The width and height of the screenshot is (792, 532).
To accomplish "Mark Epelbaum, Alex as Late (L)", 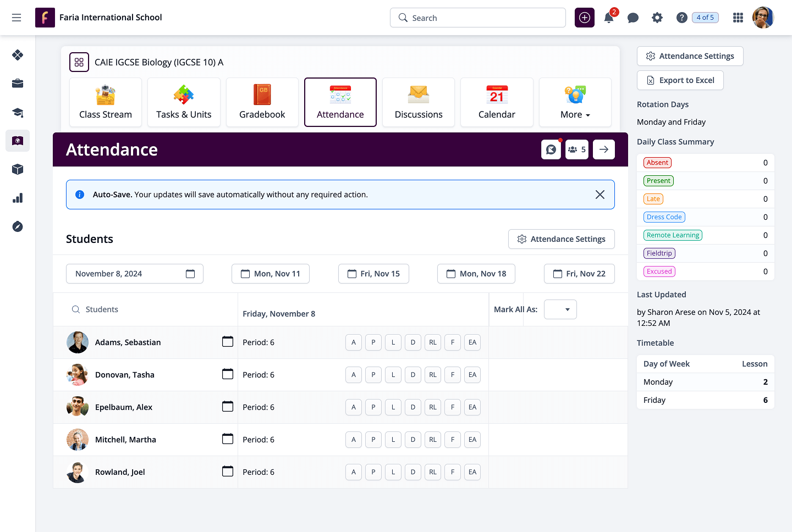I will 393,407.
